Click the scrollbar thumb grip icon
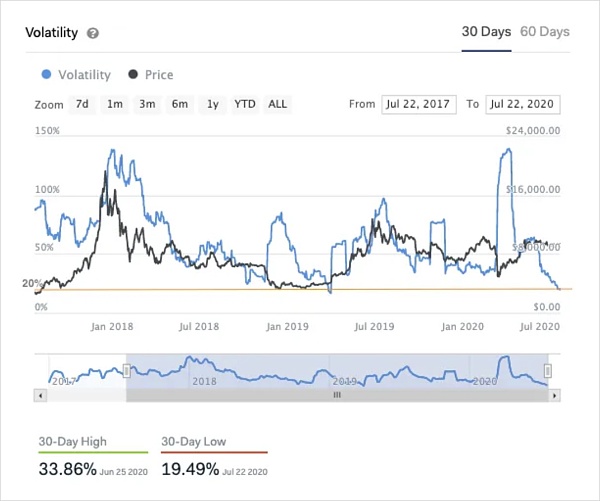600x501 pixels. 337,395
